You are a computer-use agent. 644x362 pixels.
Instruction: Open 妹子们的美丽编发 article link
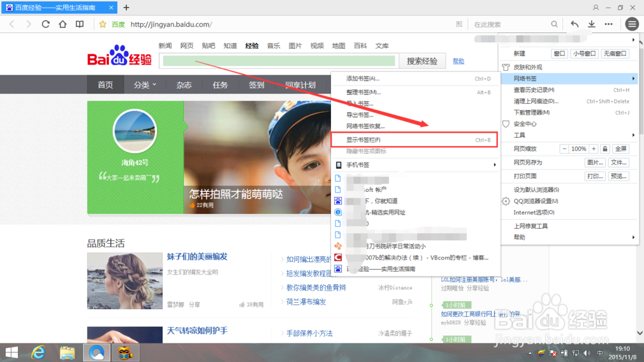pos(197,257)
